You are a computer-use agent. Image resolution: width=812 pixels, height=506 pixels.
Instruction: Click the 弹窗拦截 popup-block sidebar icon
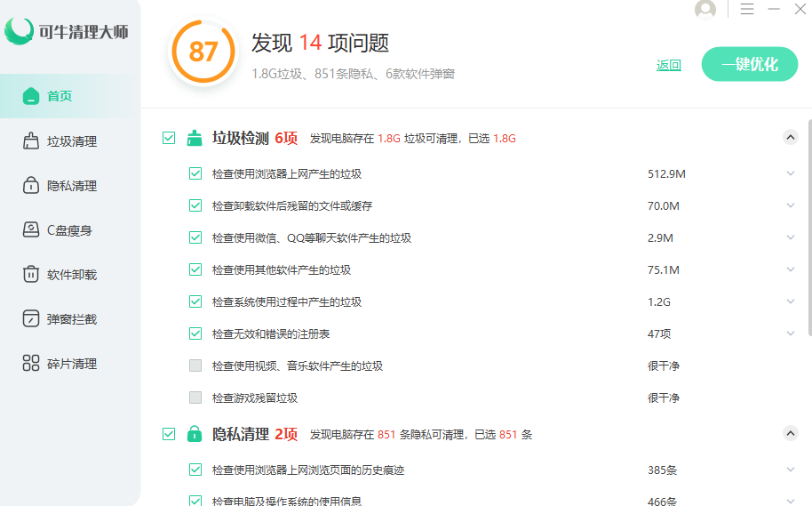pyautogui.click(x=31, y=319)
